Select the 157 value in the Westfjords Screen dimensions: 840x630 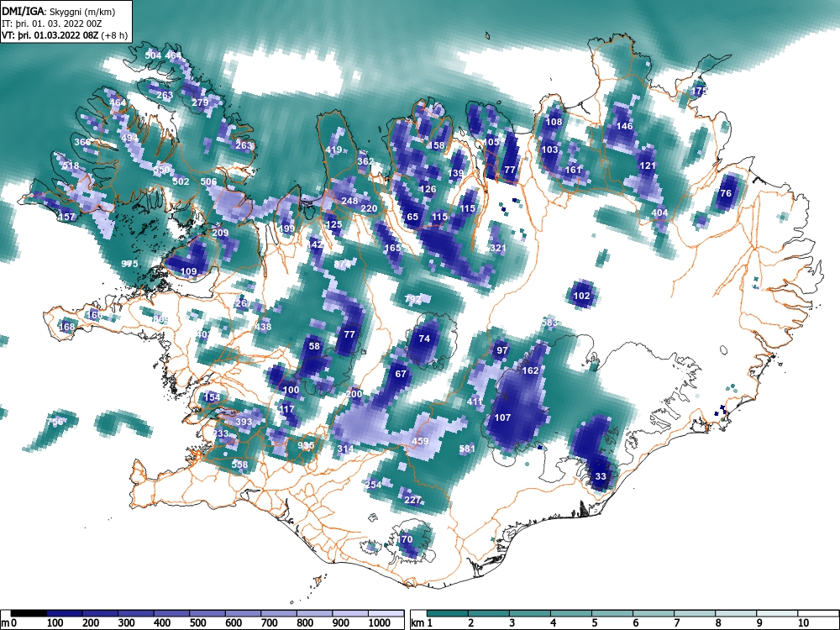(x=67, y=217)
